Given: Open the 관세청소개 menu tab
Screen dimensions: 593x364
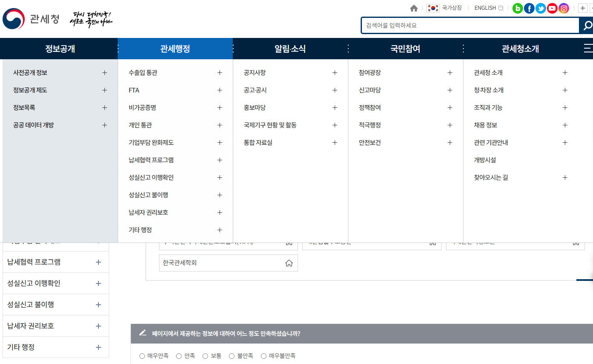Looking at the screenshot, I should tap(521, 48).
